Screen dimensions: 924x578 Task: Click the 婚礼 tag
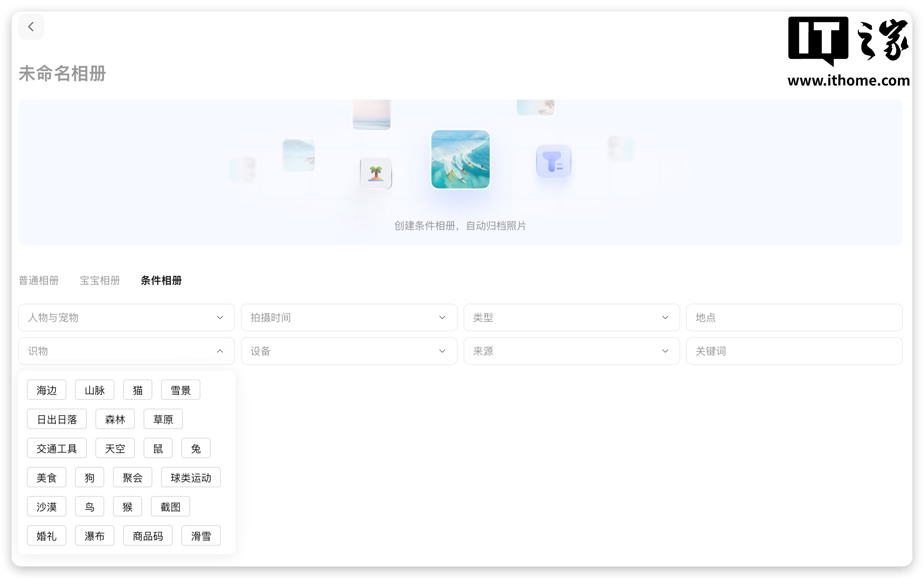click(47, 536)
